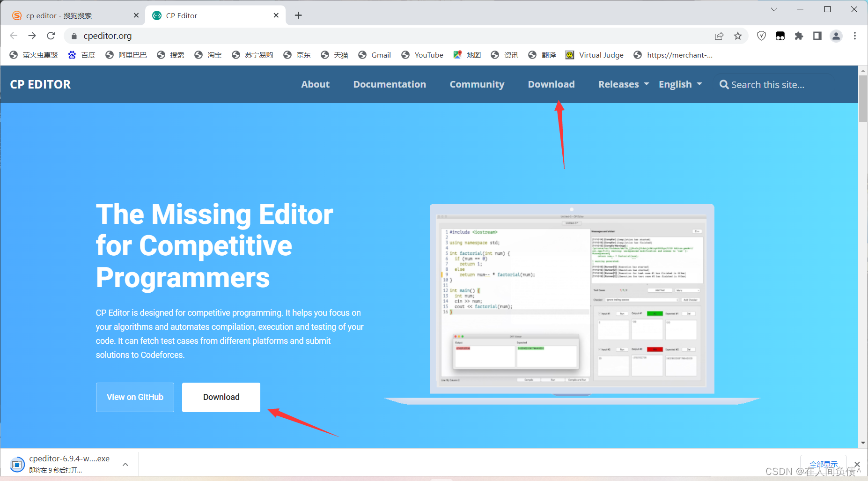Expand the English language dropdown
This screenshot has height=481, width=868.
pyautogui.click(x=680, y=84)
